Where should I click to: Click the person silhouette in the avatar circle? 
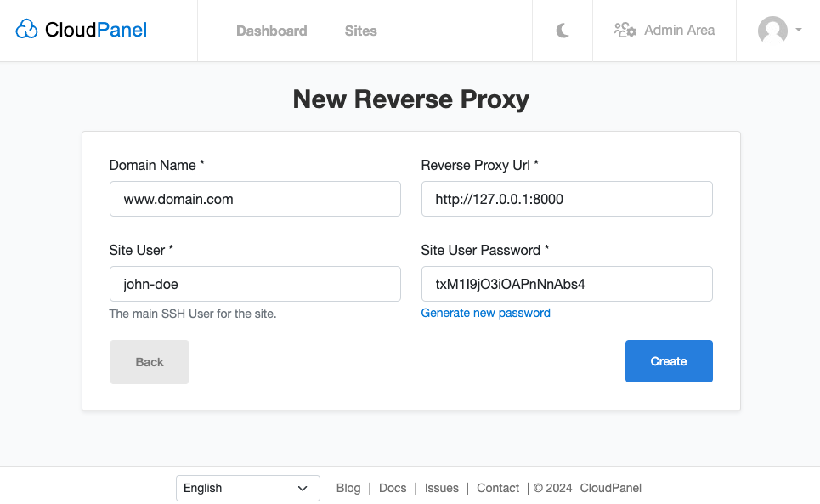[x=773, y=31]
